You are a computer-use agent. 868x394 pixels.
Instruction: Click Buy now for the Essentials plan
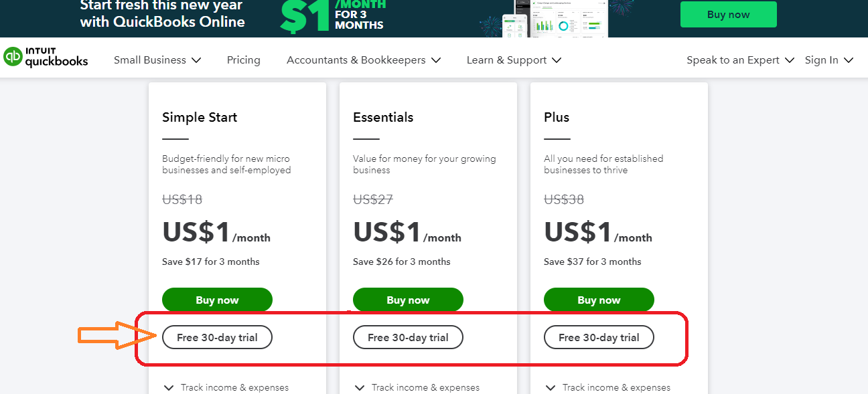pos(408,300)
